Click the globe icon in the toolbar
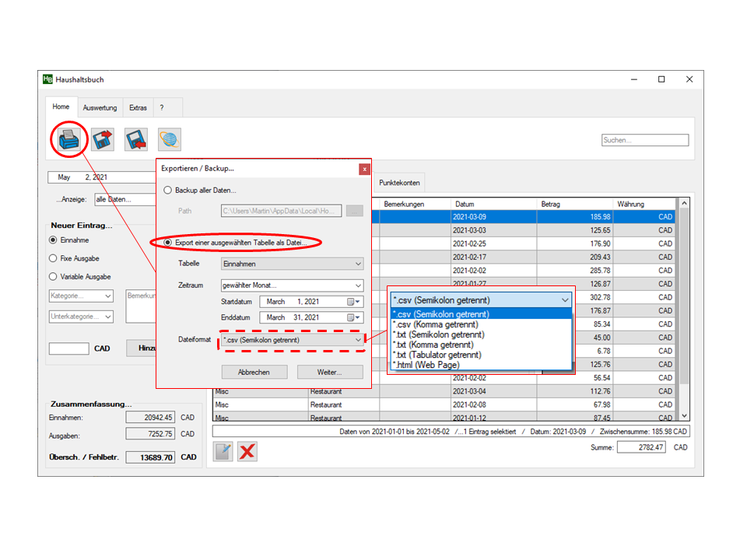The height and width of the screenshot is (560, 747). (170, 140)
